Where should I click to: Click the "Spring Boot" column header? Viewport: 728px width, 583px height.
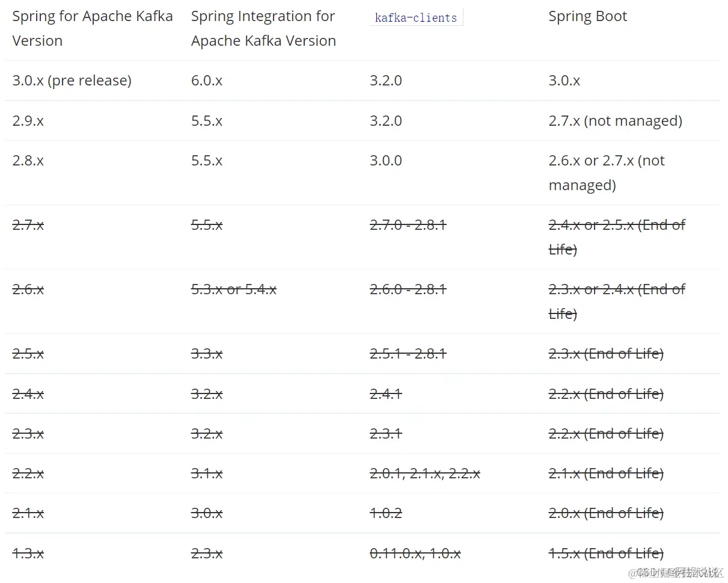point(587,16)
